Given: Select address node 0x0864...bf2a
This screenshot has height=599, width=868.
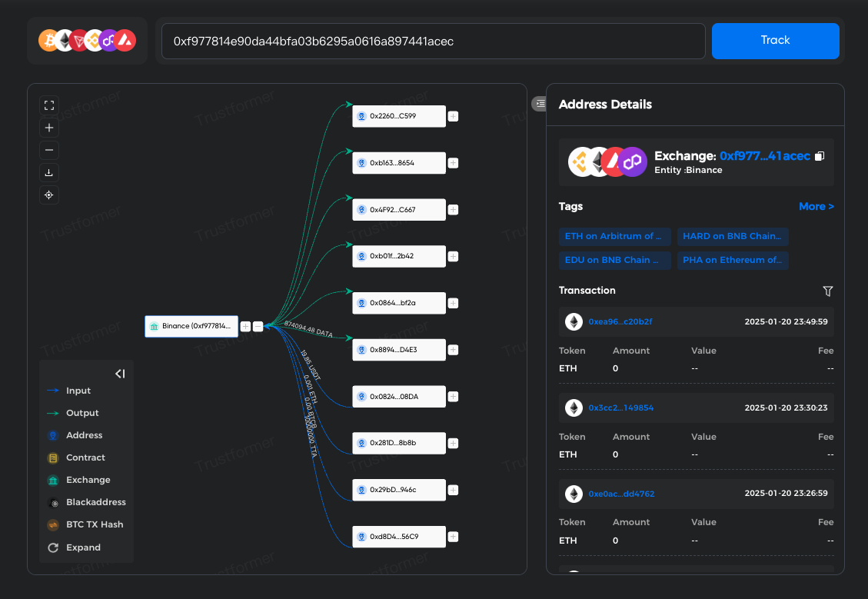Looking at the screenshot, I should (x=399, y=303).
